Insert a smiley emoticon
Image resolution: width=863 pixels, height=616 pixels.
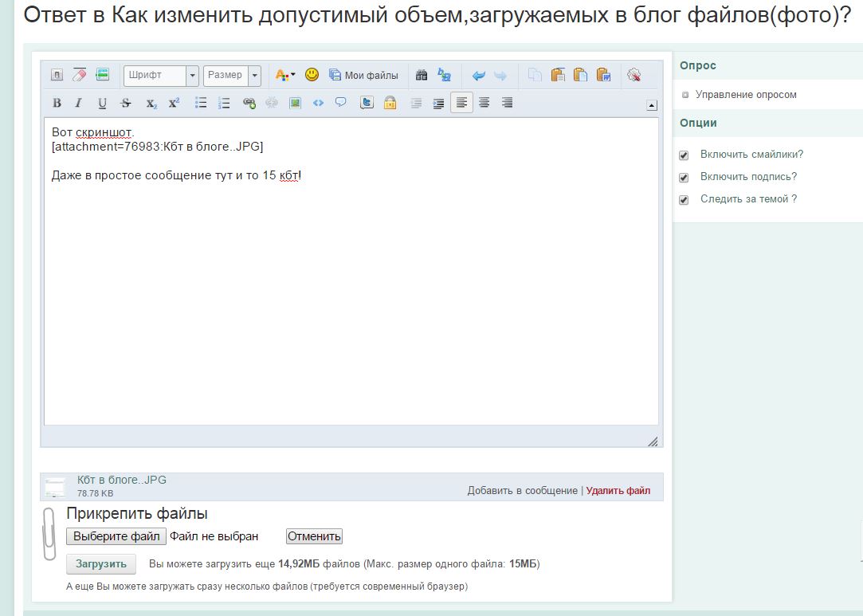click(x=312, y=75)
